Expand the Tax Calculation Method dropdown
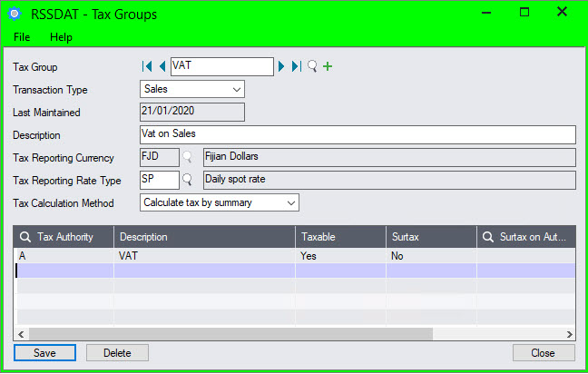Screen dimensions: 588x374 coord(291,203)
